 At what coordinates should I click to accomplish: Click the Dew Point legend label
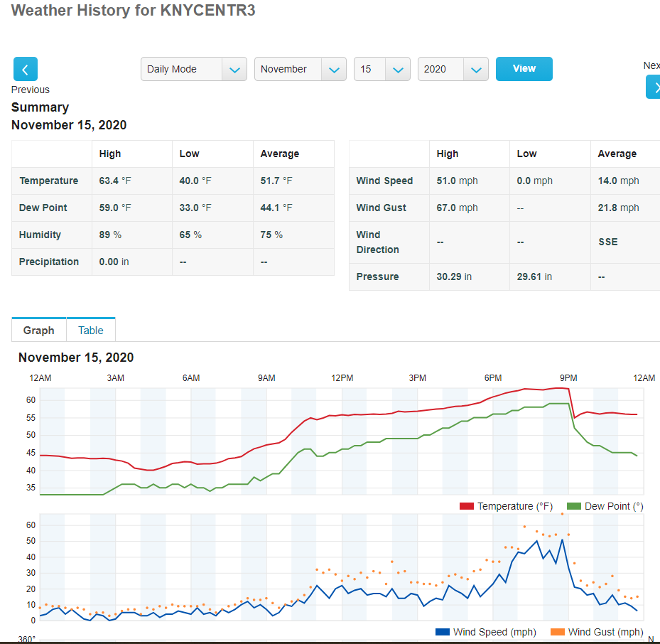pos(614,506)
